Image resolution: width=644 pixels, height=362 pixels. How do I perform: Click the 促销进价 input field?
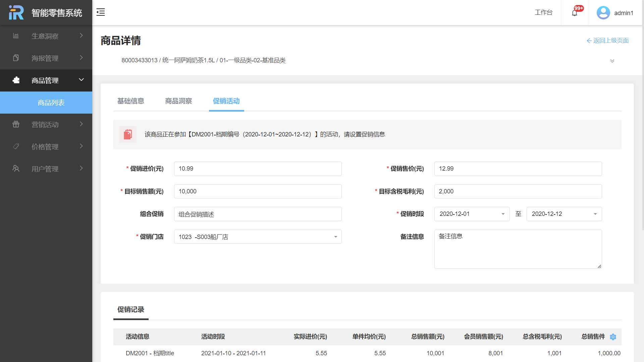(258, 169)
